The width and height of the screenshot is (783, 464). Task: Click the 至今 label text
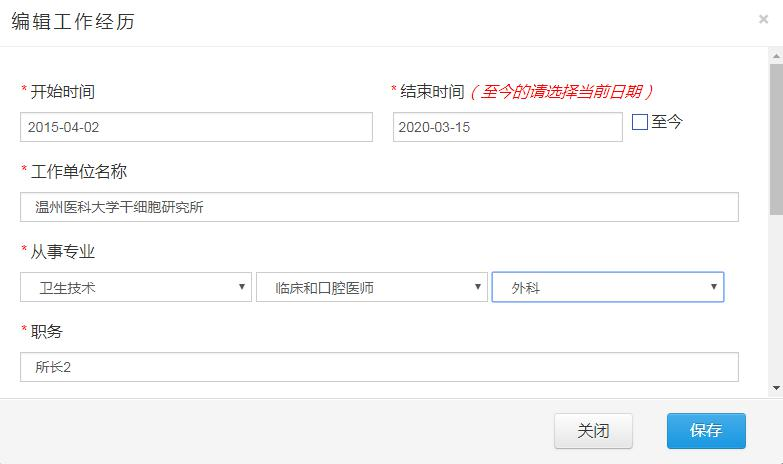click(x=667, y=122)
